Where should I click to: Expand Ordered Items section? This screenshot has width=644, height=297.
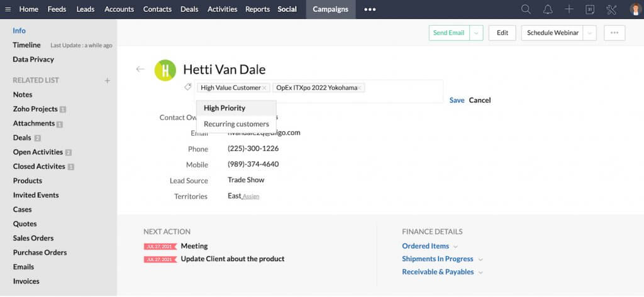pyautogui.click(x=455, y=247)
